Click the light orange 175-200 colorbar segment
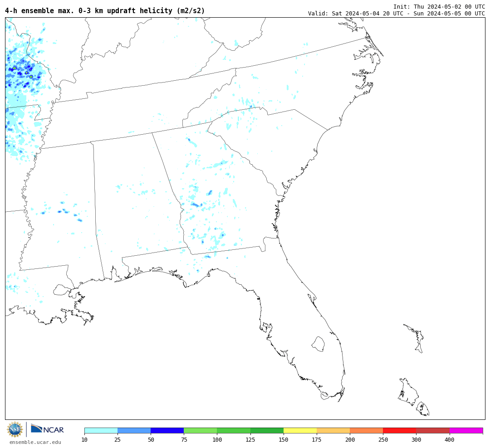 [333, 430]
